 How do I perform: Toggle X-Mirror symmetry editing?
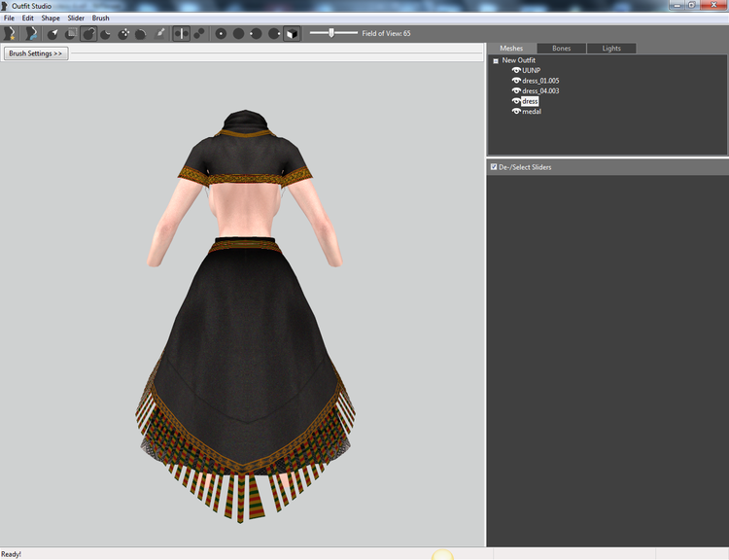(182, 33)
